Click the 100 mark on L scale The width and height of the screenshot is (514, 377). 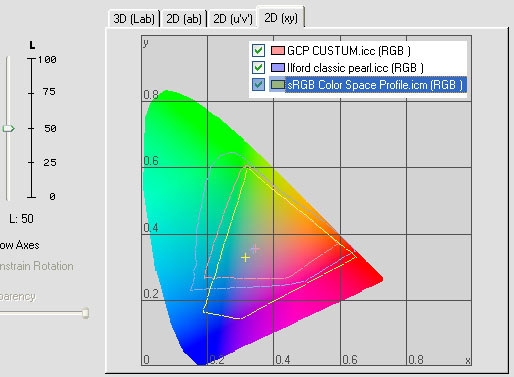(47, 60)
